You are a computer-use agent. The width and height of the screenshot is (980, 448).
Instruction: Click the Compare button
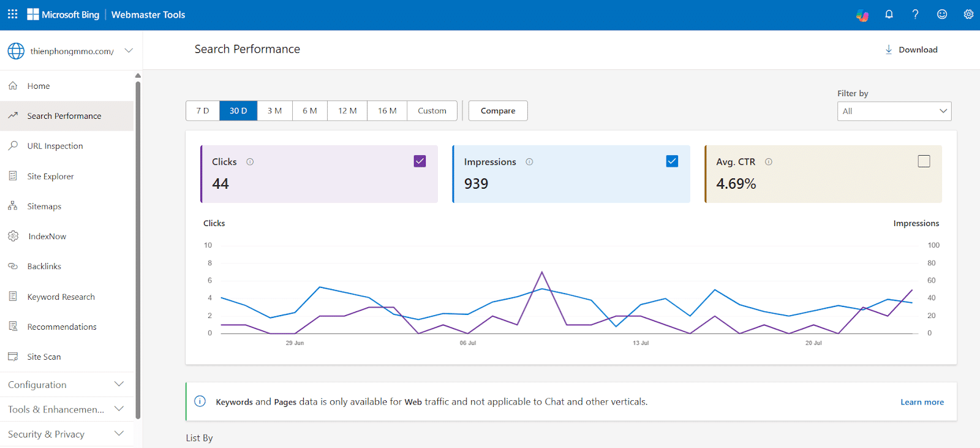coord(497,111)
